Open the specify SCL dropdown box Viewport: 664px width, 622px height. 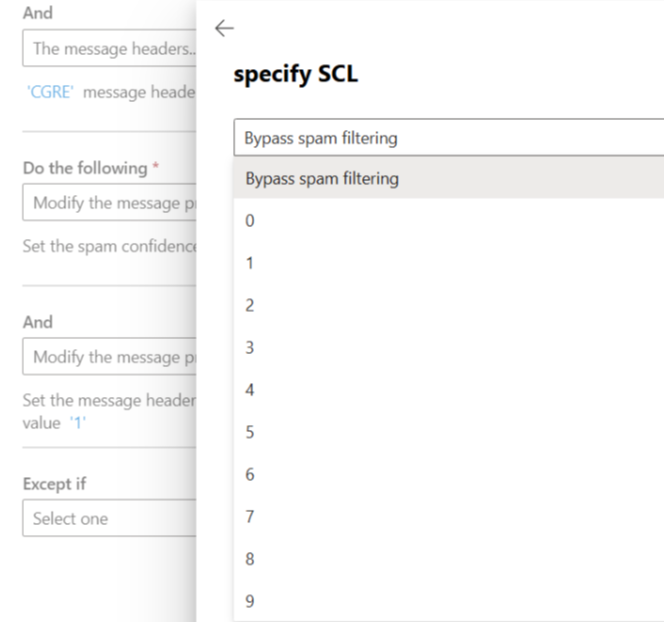[x=448, y=138]
